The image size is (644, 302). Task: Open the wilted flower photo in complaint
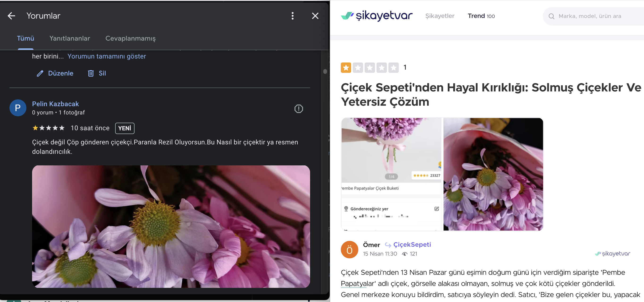493,174
